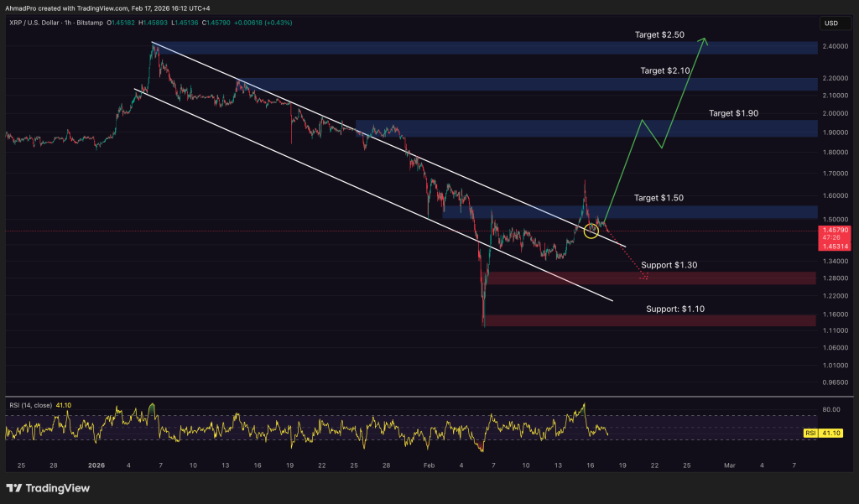Image resolution: width=859 pixels, height=504 pixels.
Task: Click the TradingView logo at bottom
Action: (x=42, y=488)
